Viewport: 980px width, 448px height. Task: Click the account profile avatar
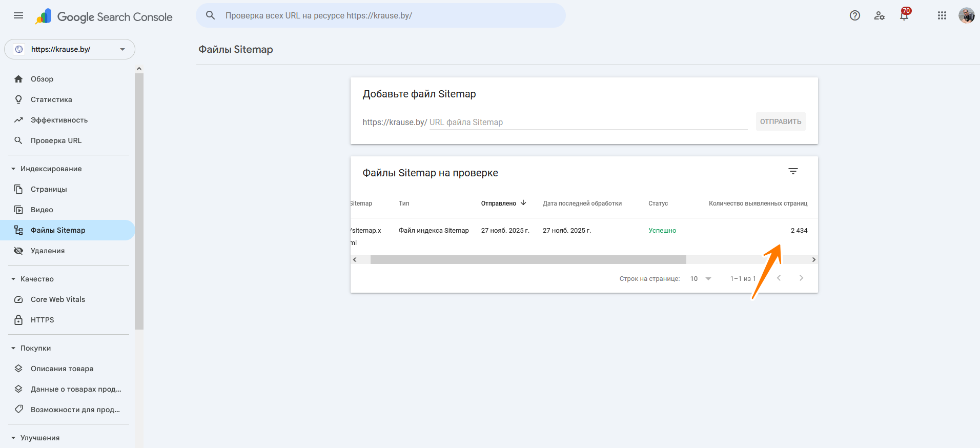click(966, 15)
